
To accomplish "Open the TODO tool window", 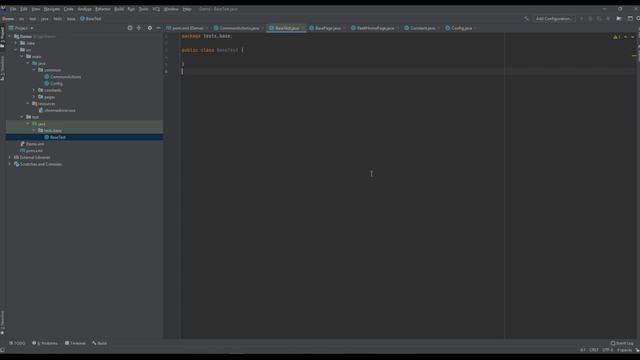I will 17,343.
